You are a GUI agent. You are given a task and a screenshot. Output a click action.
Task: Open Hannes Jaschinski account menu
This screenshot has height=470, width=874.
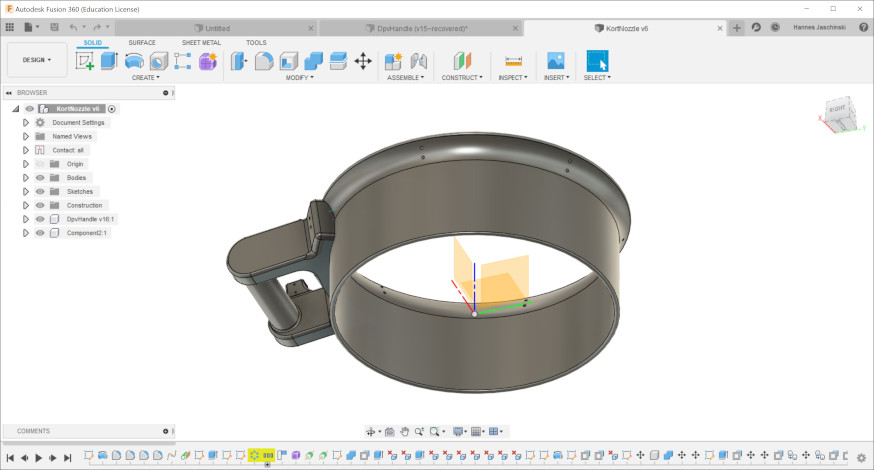coord(819,27)
